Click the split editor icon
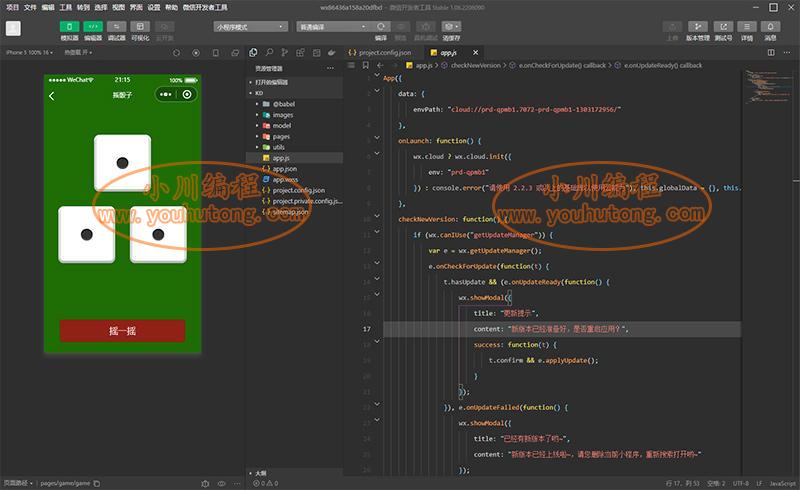 coord(771,53)
